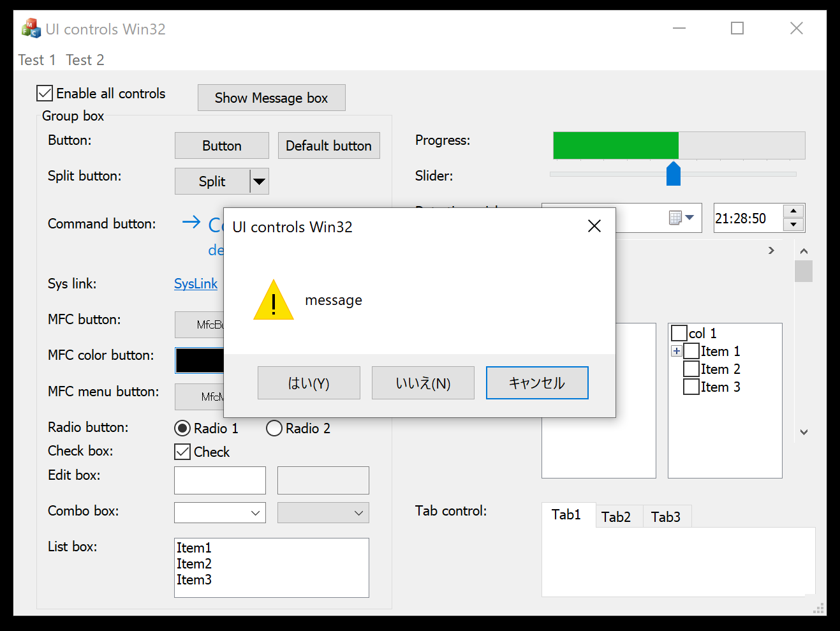The height and width of the screenshot is (631, 840).
Task: Switch to Tab3
Action: point(666,517)
